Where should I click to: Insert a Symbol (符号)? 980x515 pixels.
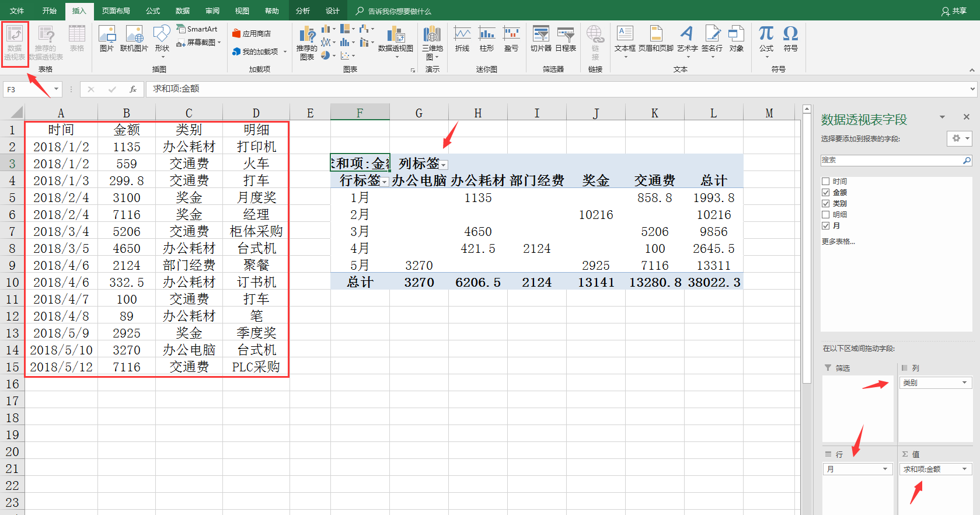pyautogui.click(x=791, y=39)
